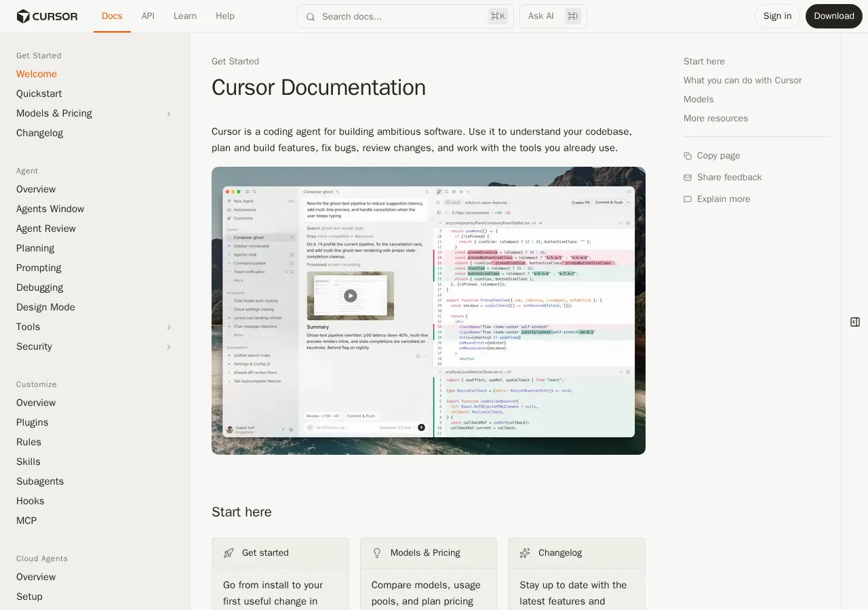The image size is (868, 610).
Task: Expand the Security sidebar section
Action: pyautogui.click(x=169, y=347)
